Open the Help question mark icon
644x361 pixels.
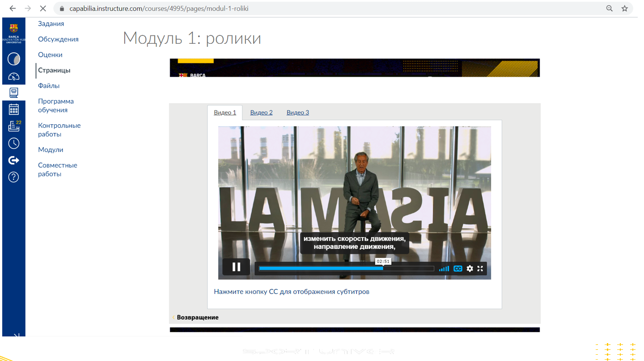14,177
